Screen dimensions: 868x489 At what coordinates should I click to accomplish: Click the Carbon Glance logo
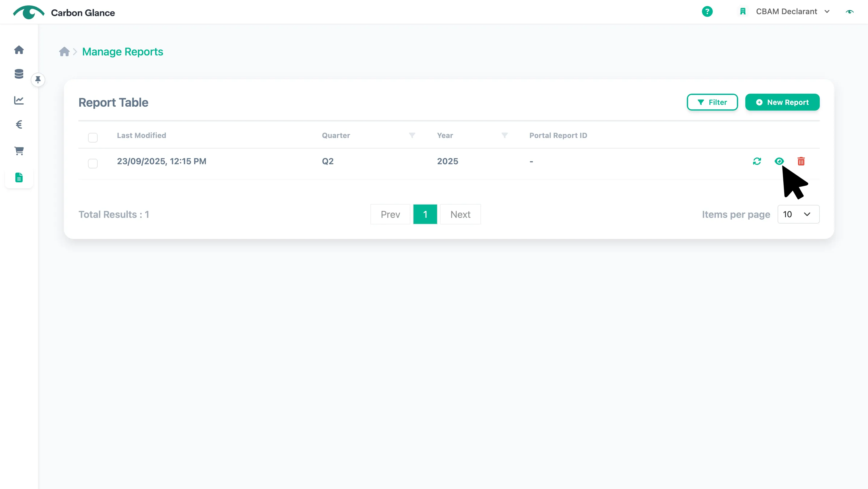coord(64,12)
